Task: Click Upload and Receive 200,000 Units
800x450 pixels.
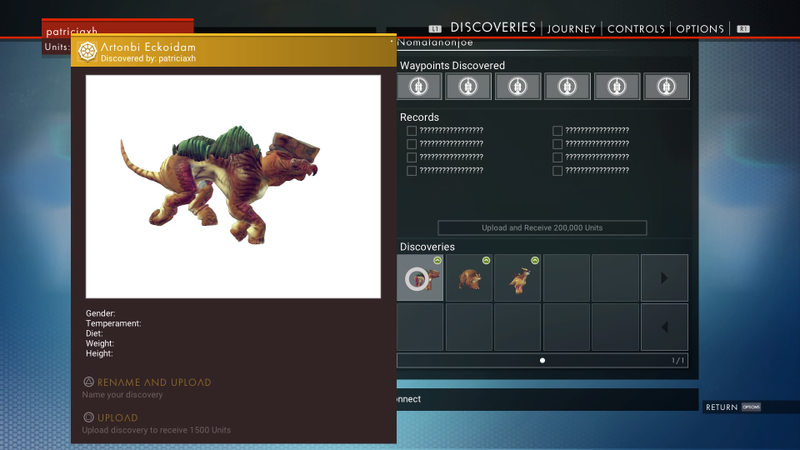Action: coord(542,228)
